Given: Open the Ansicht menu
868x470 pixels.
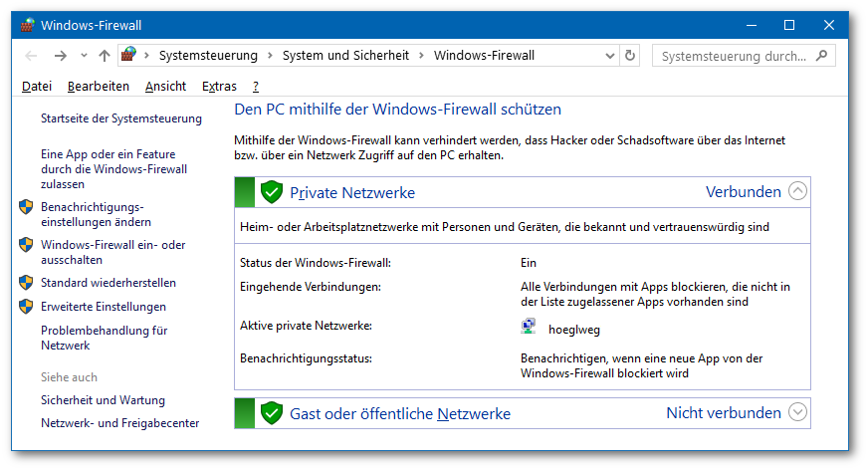Looking at the screenshot, I should (x=165, y=87).
